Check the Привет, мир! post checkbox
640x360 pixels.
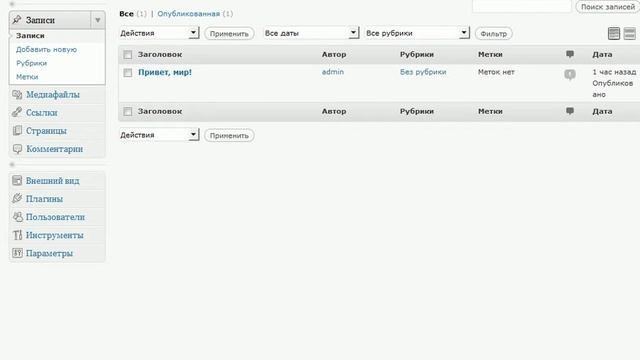pos(128,73)
